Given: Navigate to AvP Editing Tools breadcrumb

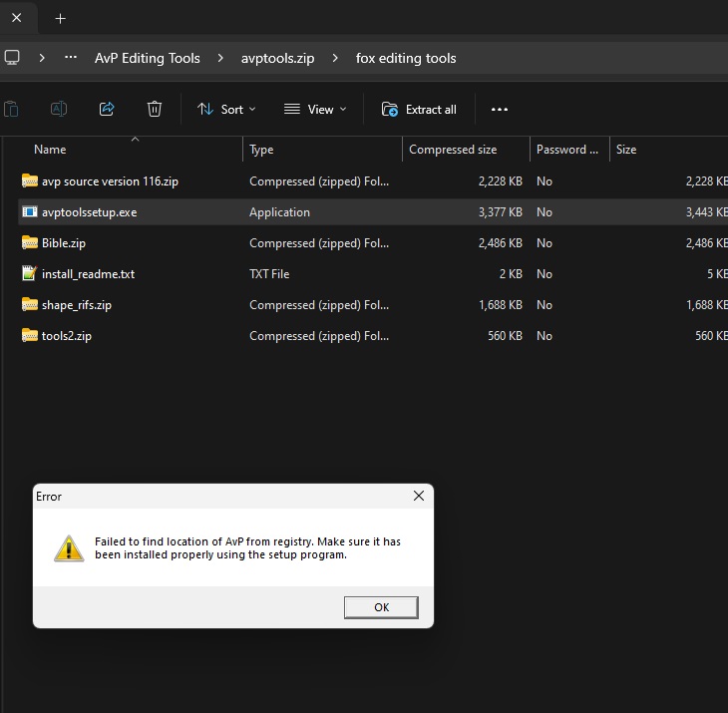Looking at the screenshot, I should point(147,58).
